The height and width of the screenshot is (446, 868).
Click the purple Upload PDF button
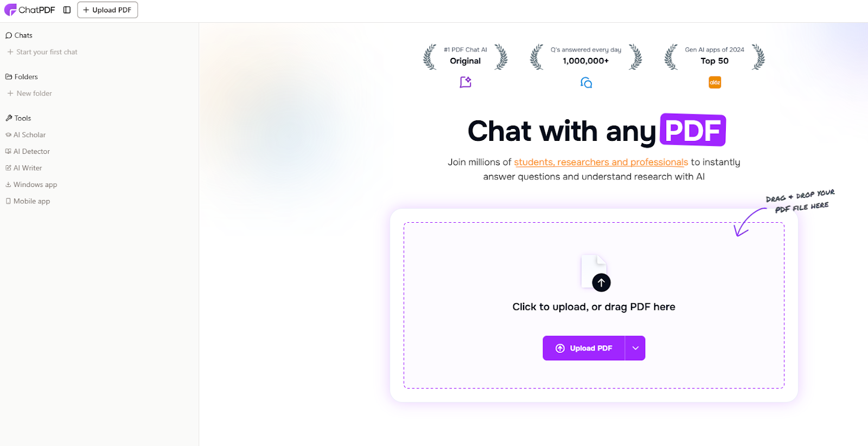coord(584,348)
